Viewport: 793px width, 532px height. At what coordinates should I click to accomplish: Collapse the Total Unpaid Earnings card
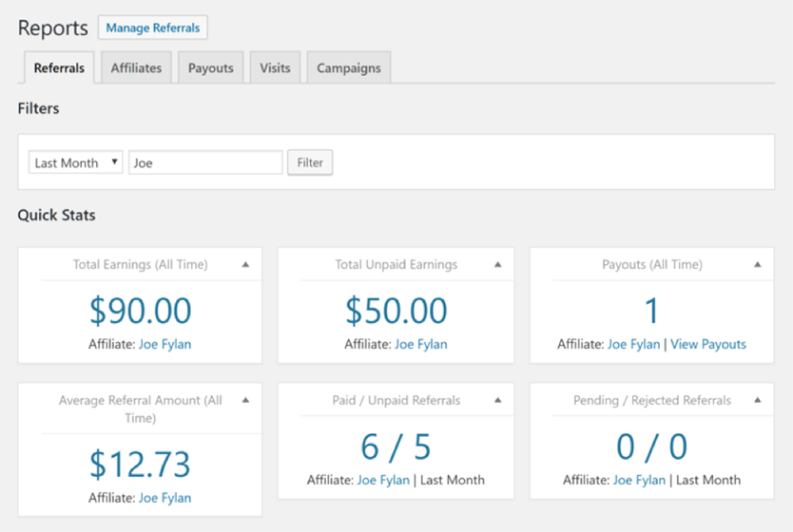pos(497,265)
